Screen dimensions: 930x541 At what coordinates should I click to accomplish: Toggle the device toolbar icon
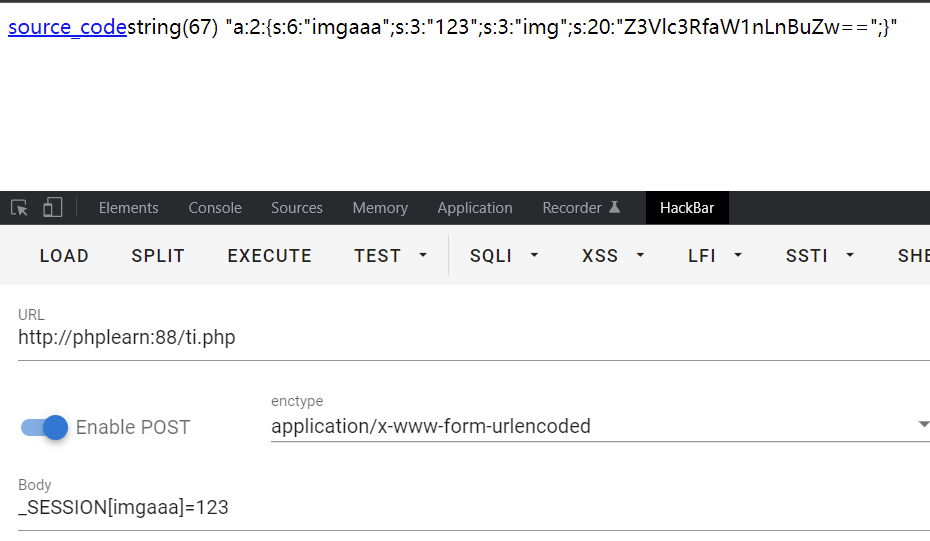point(52,208)
